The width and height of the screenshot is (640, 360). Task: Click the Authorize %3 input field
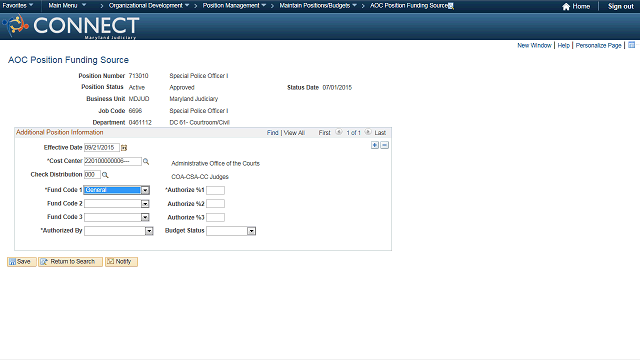tap(216, 218)
